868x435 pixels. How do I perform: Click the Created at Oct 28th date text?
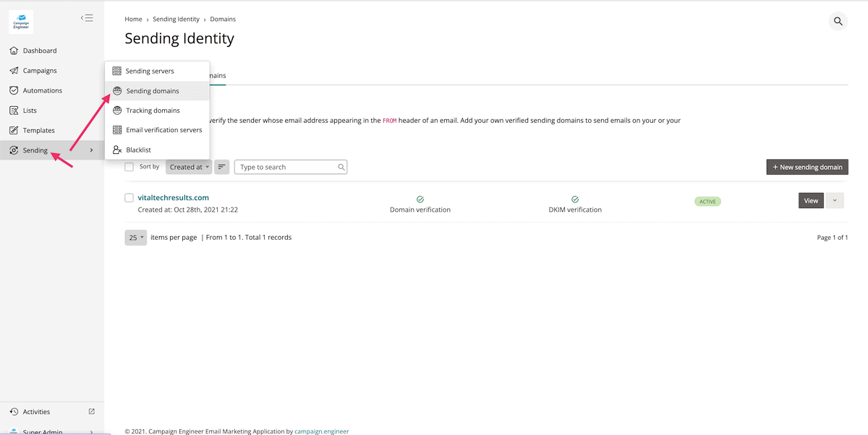[x=188, y=210]
